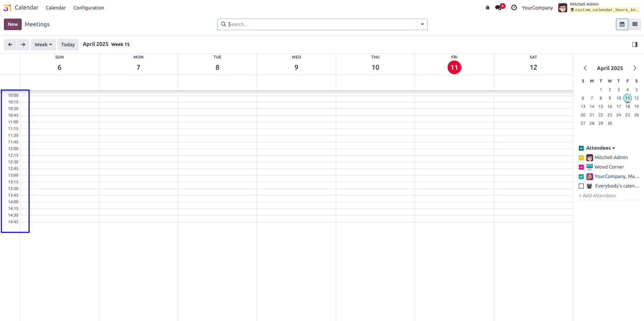Enable Everybody's calendars checkbox

(581, 186)
